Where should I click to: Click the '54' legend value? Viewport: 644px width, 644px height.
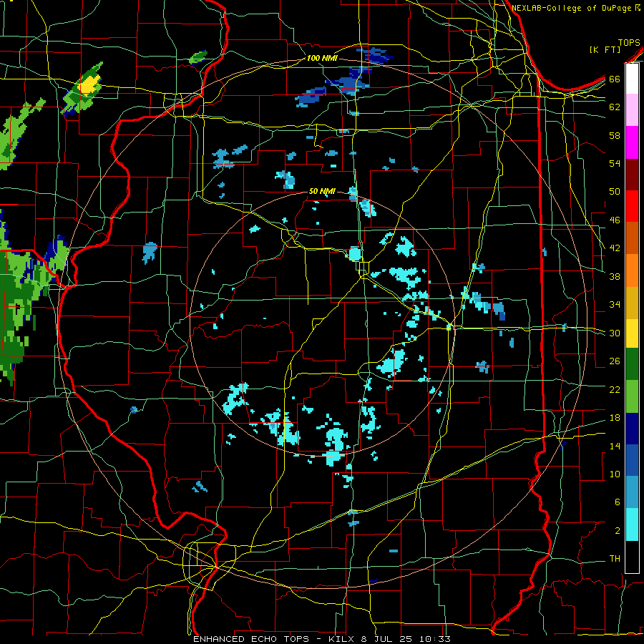point(615,163)
